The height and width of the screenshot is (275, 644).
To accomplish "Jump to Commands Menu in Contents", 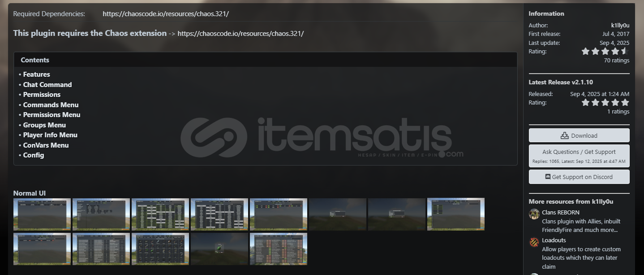I will point(51,105).
